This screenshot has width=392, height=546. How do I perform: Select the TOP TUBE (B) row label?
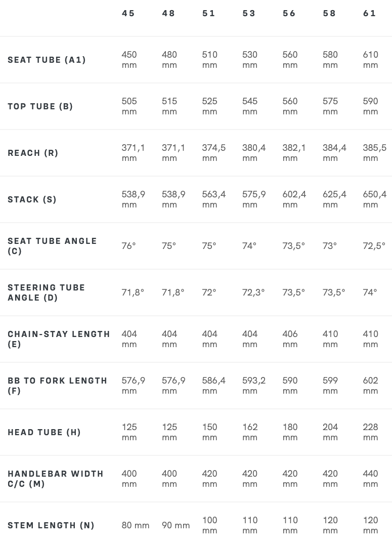(x=40, y=107)
